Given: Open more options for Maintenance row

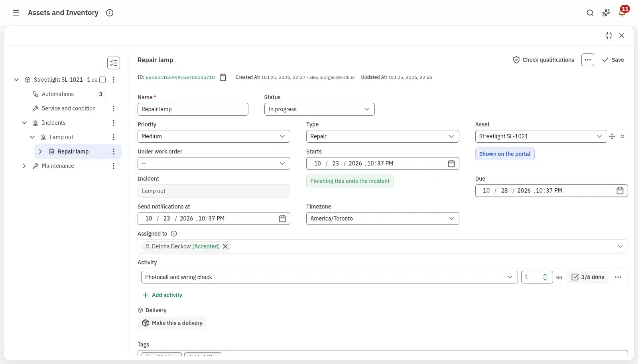Looking at the screenshot, I should point(114,166).
